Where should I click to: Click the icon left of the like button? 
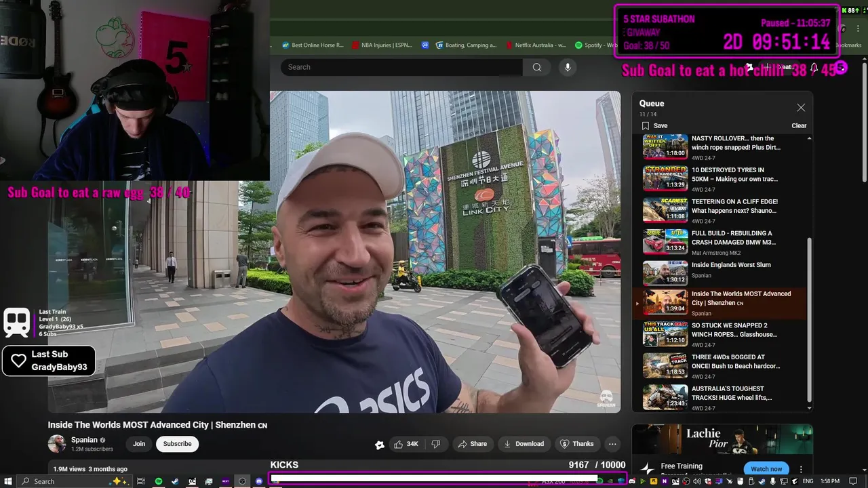click(x=380, y=445)
